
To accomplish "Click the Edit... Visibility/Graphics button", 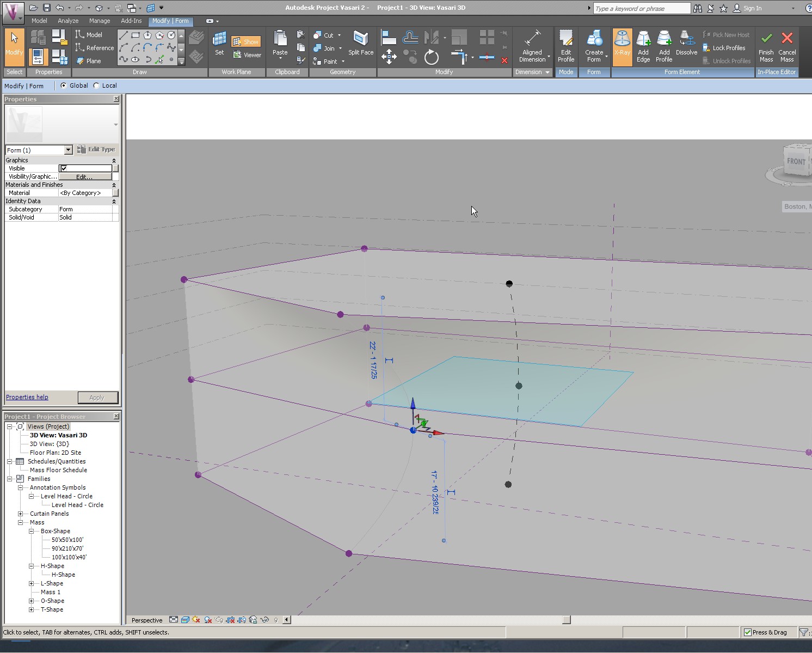I will (x=84, y=176).
